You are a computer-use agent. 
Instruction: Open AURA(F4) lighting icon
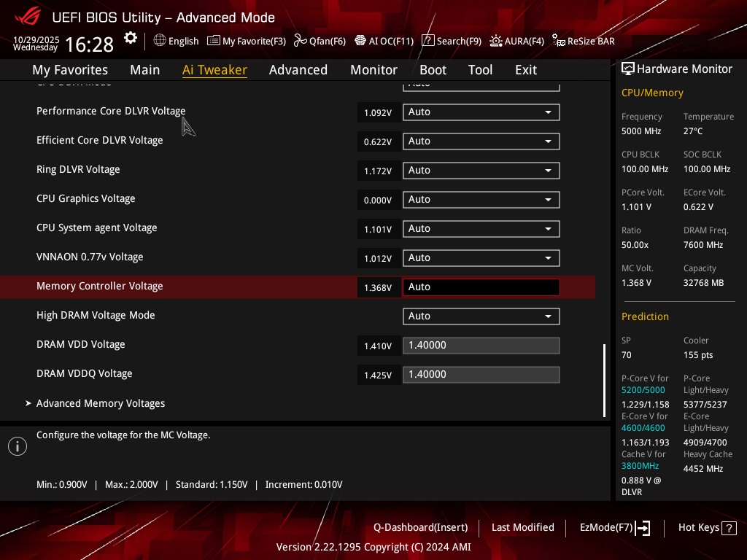(x=496, y=41)
